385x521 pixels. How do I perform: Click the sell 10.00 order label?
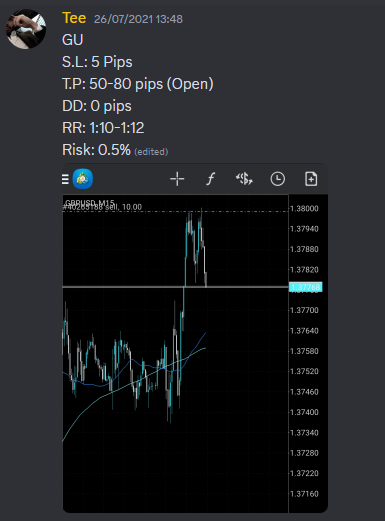click(103, 207)
